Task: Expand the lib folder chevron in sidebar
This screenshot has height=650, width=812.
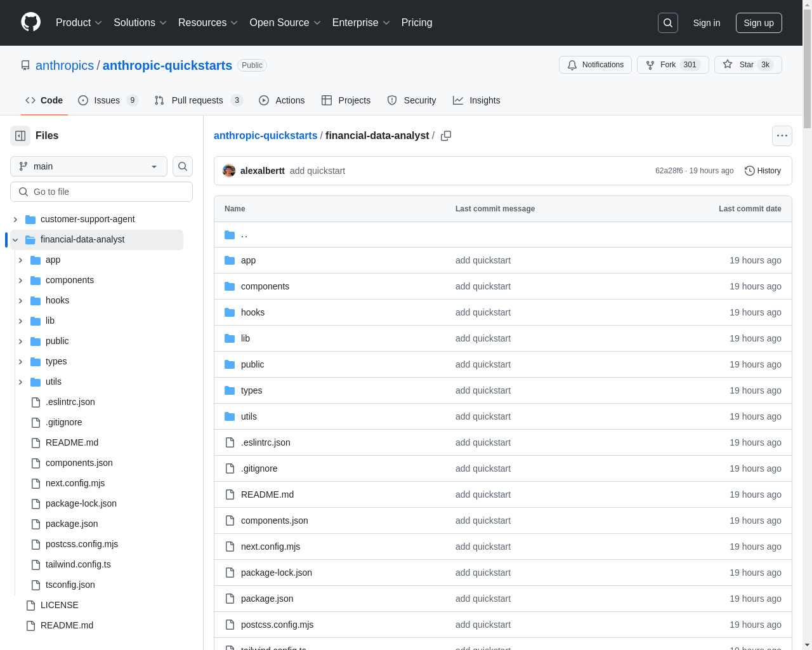Action: (x=20, y=321)
